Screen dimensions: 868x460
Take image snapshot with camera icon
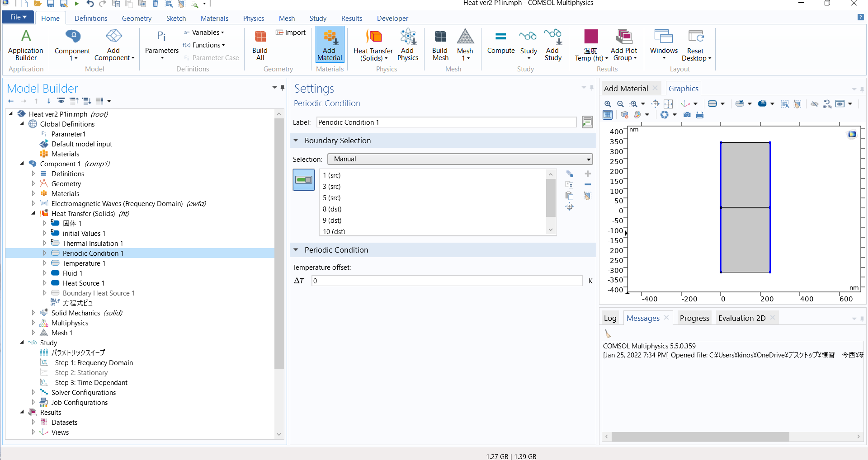[x=687, y=115]
